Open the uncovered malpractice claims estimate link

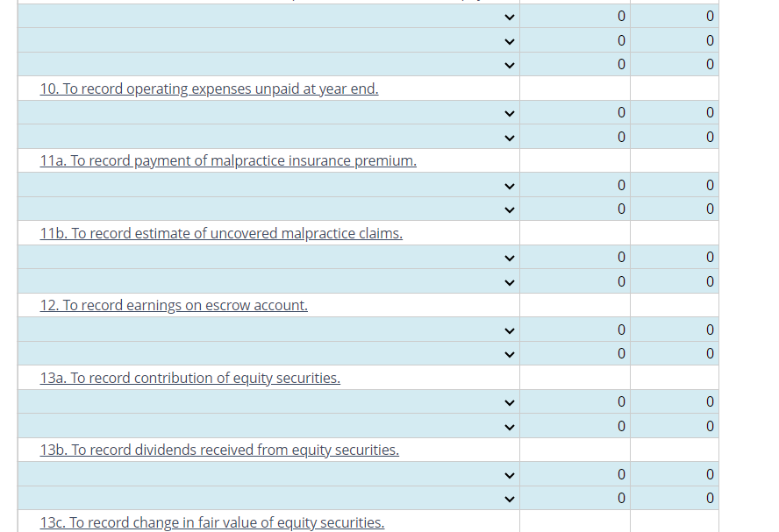pyautogui.click(x=220, y=233)
